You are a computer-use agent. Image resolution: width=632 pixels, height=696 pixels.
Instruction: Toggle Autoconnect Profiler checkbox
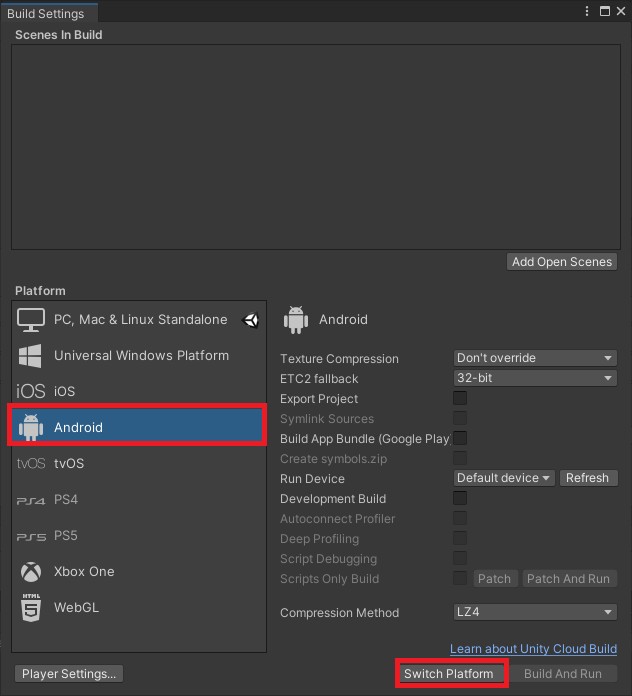pos(460,518)
